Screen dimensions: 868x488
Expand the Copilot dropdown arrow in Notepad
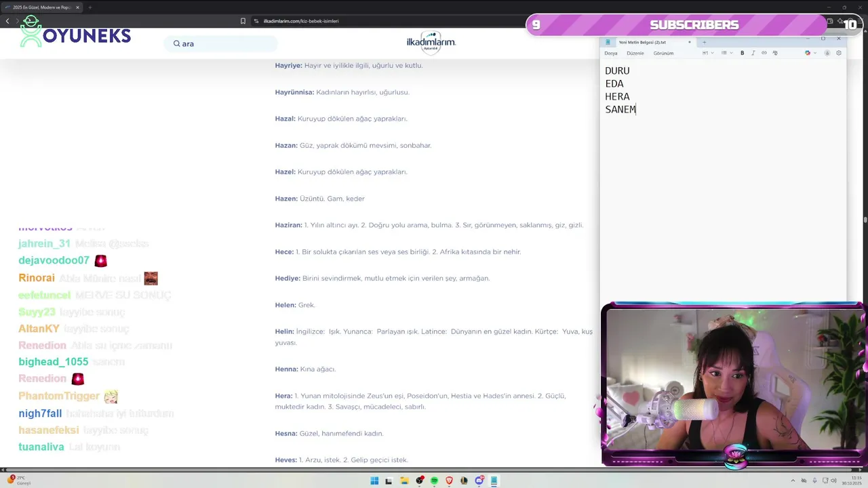[814, 53]
